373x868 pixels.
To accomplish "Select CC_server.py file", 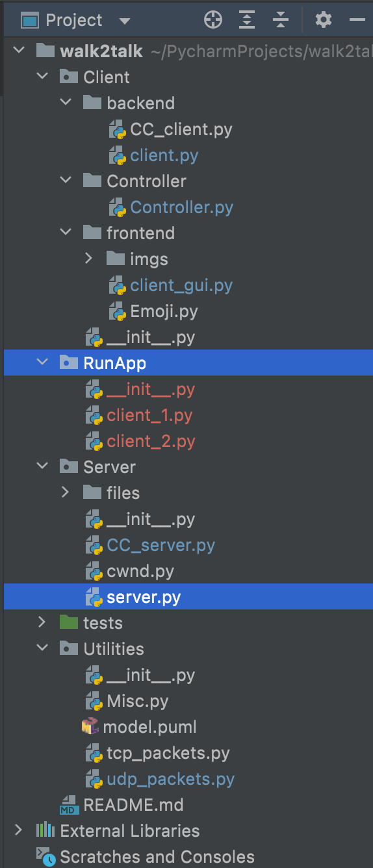I will click(x=161, y=545).
